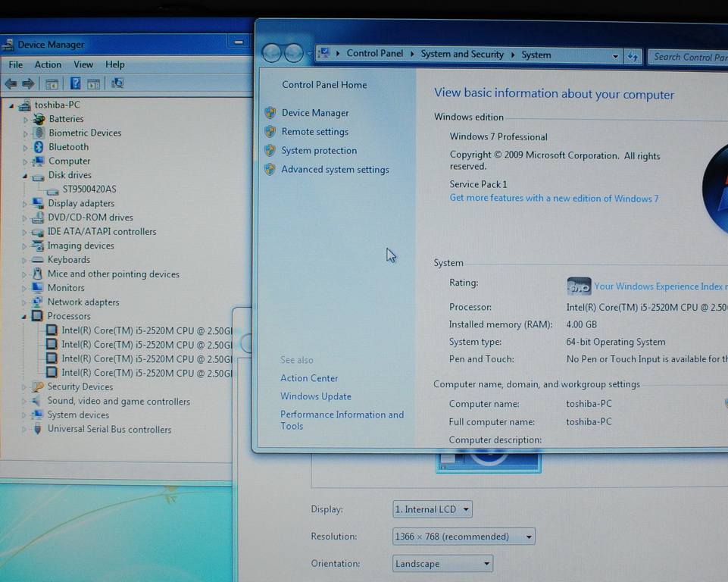Image resolution: width=728 pixels, height=582 pixels.
Task: Open the Help menu in Device Manager
Action: pyautogui.click(x=114, y=64)
